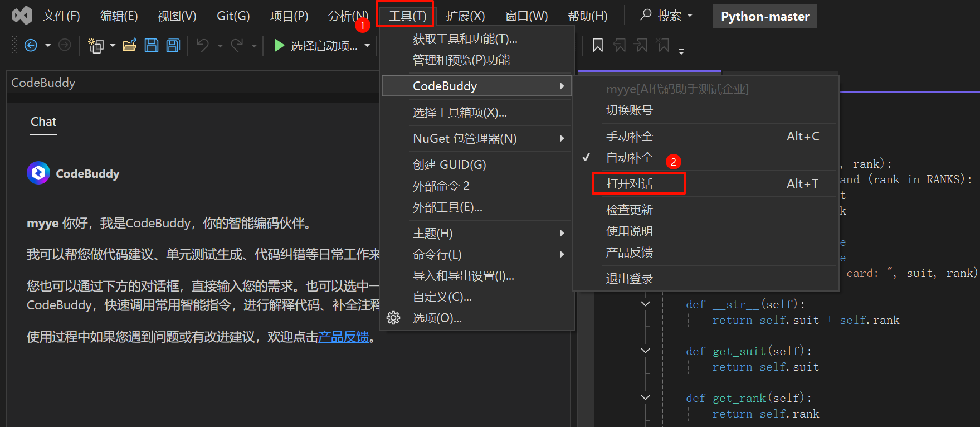This screenshot has height=427, width=980.
Task: Open file with the folder icon
Action: click(x=130, y=45)
